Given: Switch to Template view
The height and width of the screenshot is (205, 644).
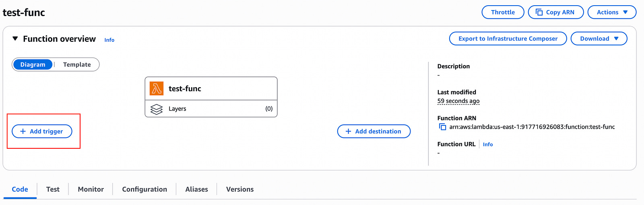Looking at the screenshot, I should click(x=77, y=65).
